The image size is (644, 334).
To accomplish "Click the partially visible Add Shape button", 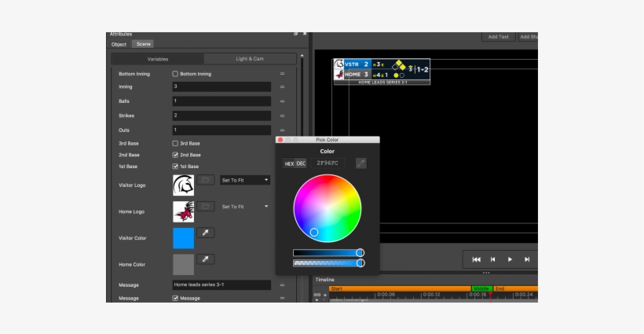I will 527,37.
